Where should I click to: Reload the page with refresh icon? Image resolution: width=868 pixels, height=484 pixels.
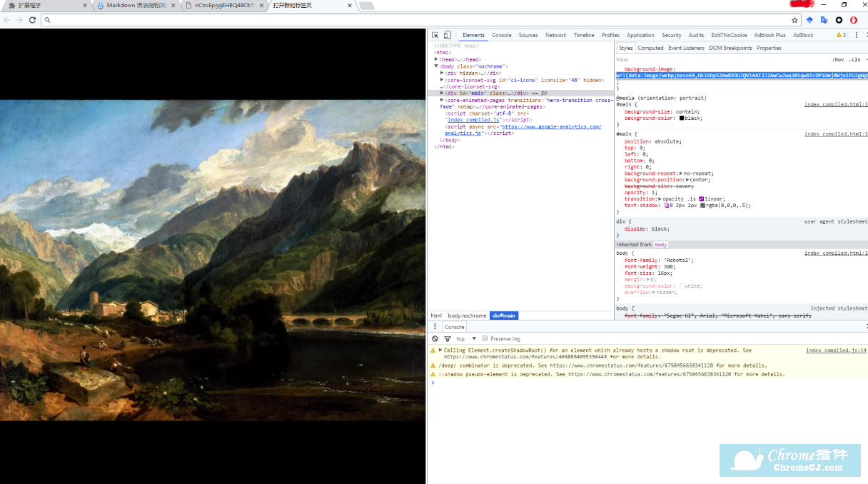tap(32, 20)
